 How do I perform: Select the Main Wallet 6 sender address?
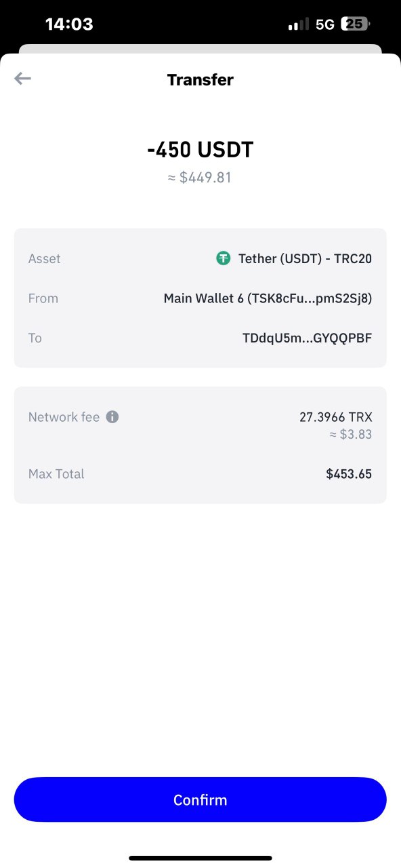click(268, 298)
